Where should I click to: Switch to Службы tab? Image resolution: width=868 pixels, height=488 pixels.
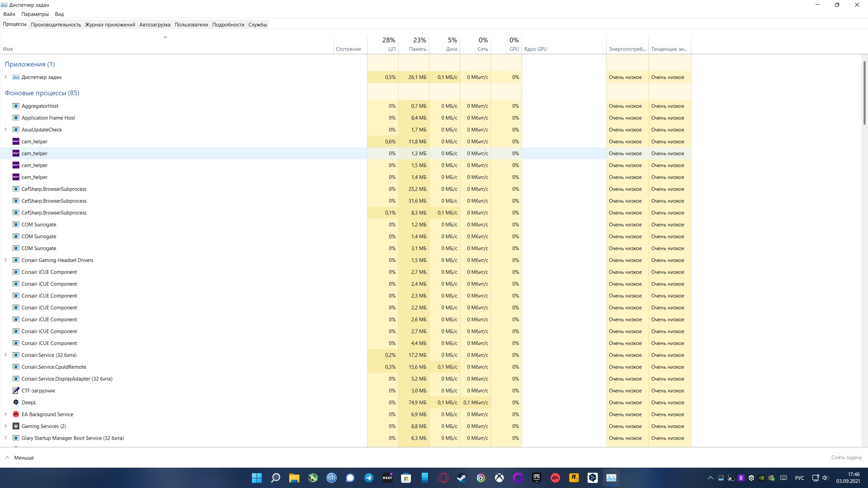point(258,24)
